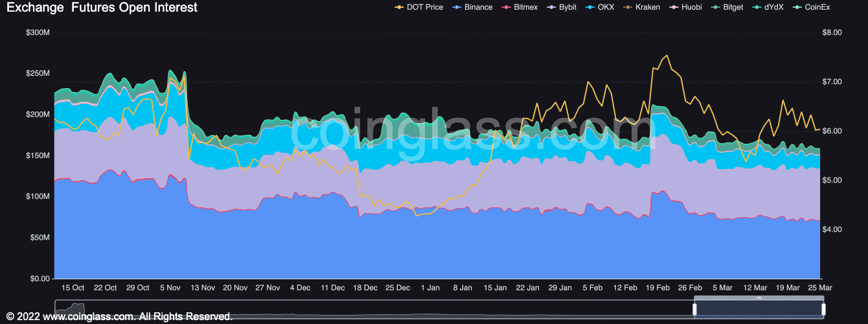Screen dimensions: 868x324
Task: Click the 19 Feb date label
Action: click(x=658, y=288)
